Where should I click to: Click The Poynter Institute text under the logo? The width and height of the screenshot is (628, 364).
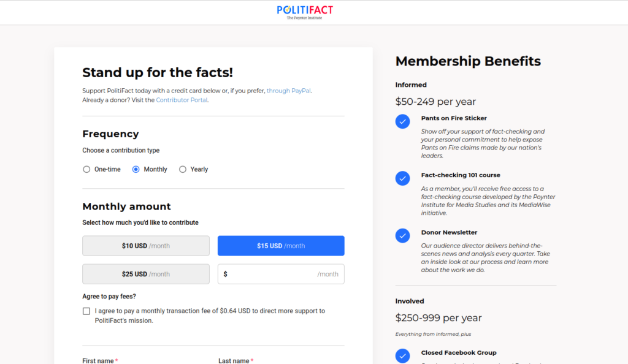[305, 18]
